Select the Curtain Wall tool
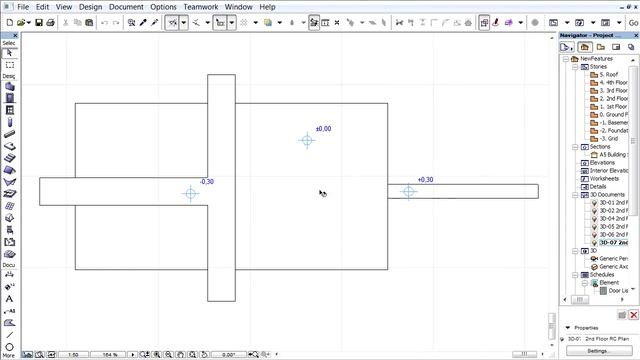Screen dimensions: 640x360 pos(9,206)
